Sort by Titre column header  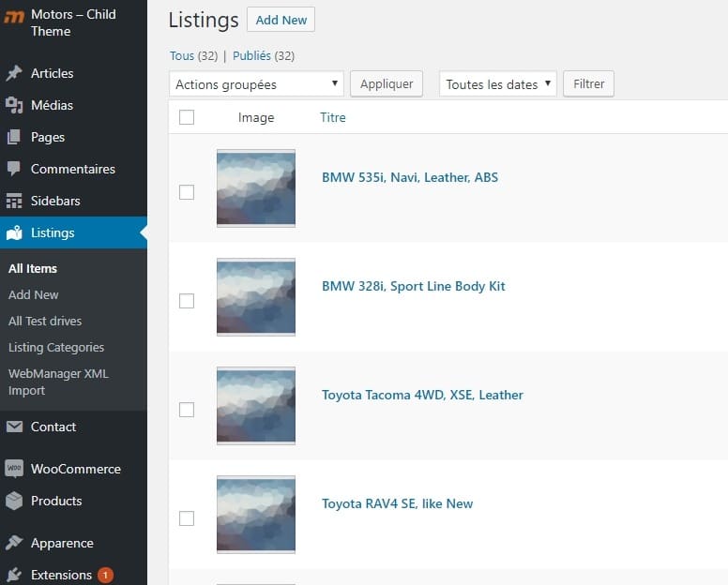[x=333, y=117]
